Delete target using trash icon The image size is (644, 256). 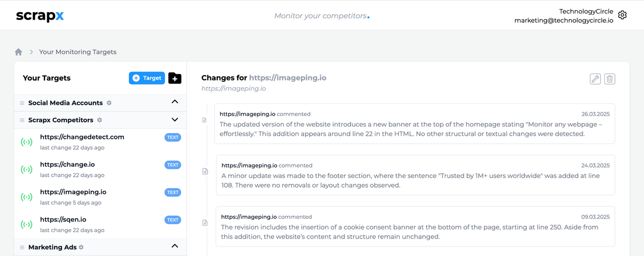pos(610,79)
